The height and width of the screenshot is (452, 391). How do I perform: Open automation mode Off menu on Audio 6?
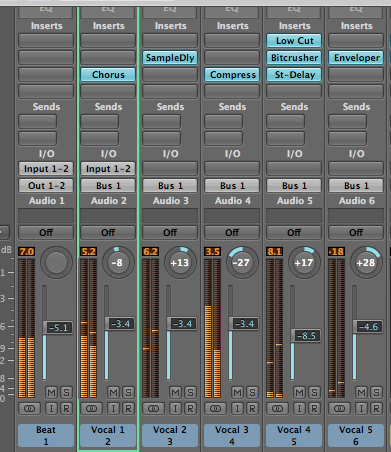(356, 232)
